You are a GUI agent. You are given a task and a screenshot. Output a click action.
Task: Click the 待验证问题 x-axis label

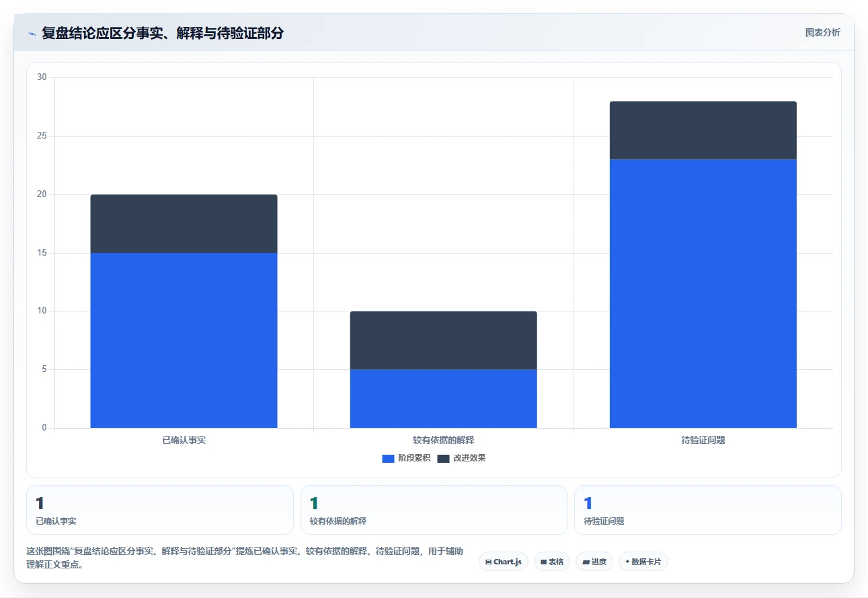(703, 440)
